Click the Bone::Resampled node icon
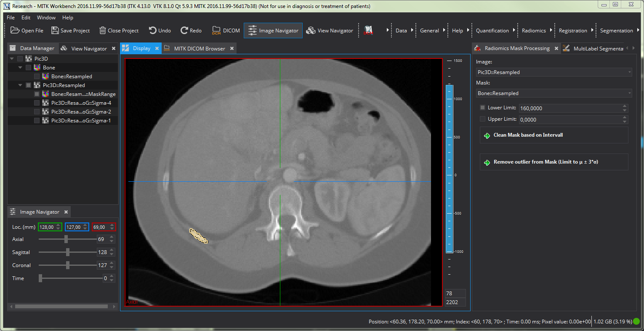 click(45, 76)
